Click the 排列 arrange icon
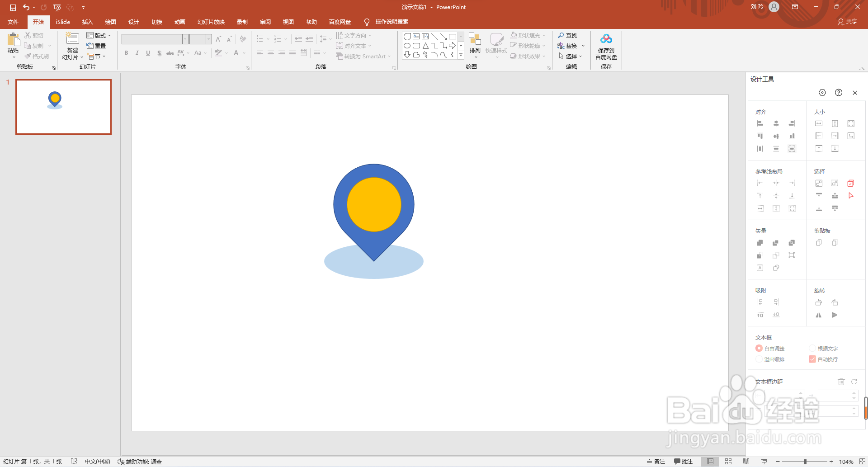 (475, 39)
